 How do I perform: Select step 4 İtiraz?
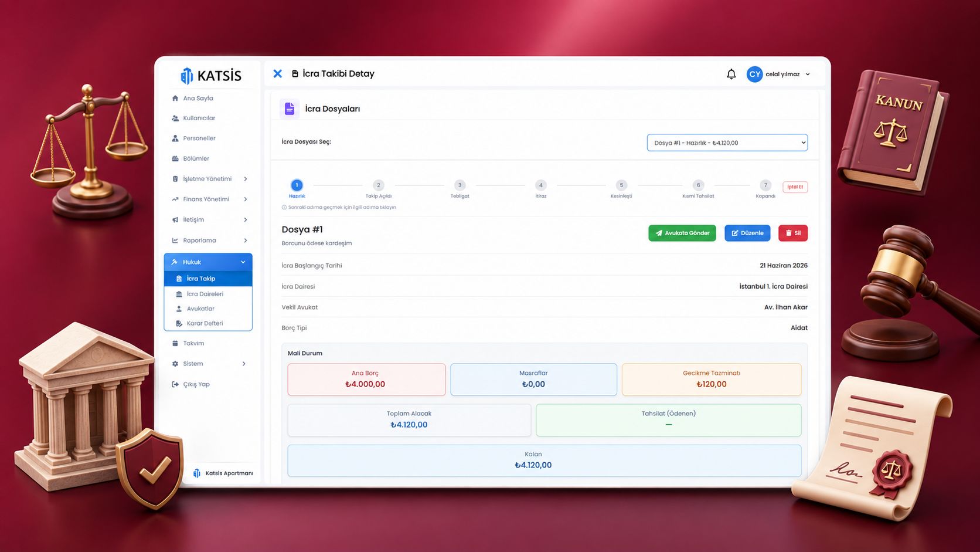tap(541, 185)
